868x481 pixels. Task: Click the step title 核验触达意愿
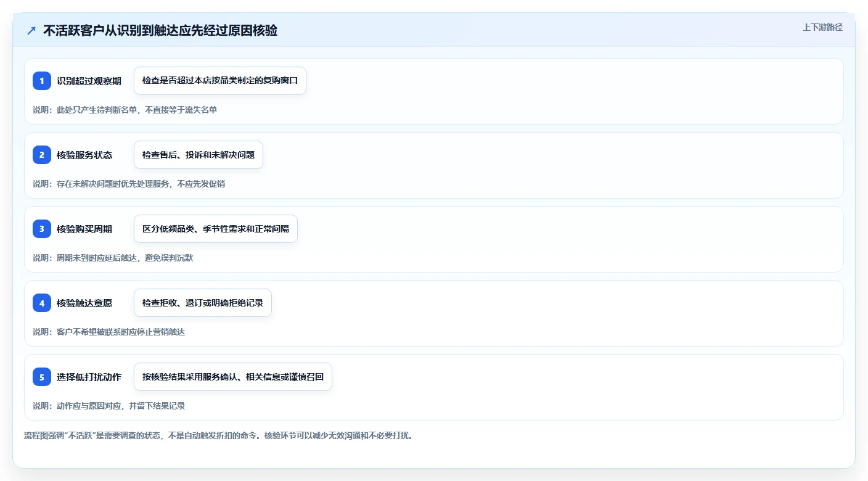coord(84,303)
